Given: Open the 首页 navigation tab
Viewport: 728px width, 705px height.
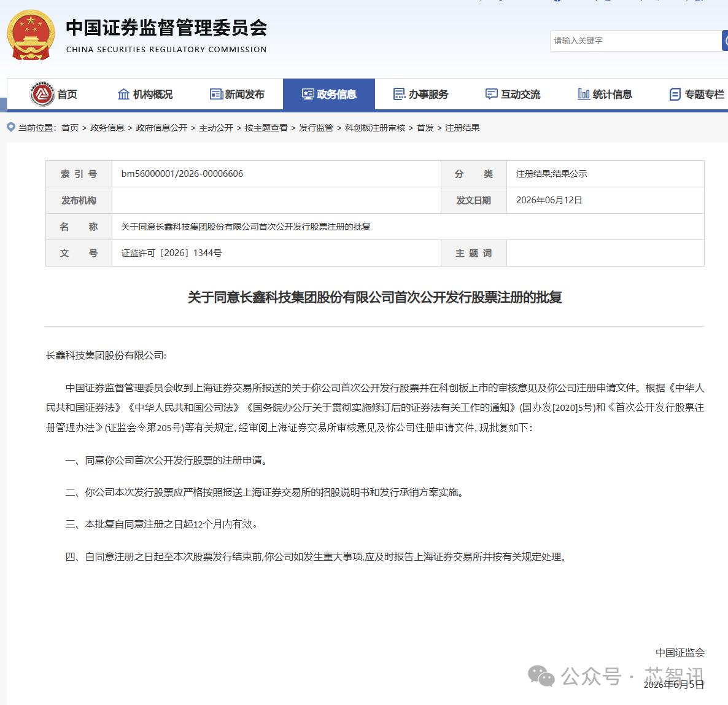Looking at the screenshot, I should [53, 95].
